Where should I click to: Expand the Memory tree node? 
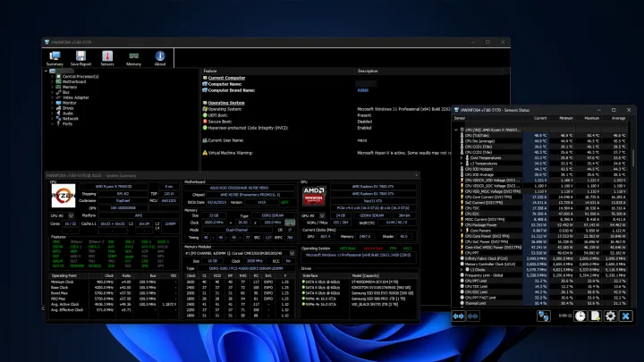[x=52, y=87]
